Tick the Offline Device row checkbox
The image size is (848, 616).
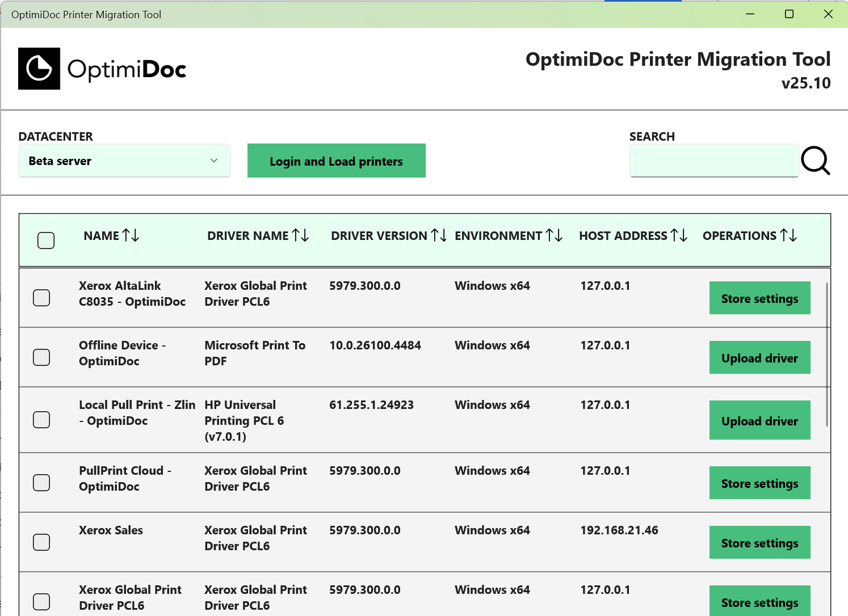pos(41,357)
